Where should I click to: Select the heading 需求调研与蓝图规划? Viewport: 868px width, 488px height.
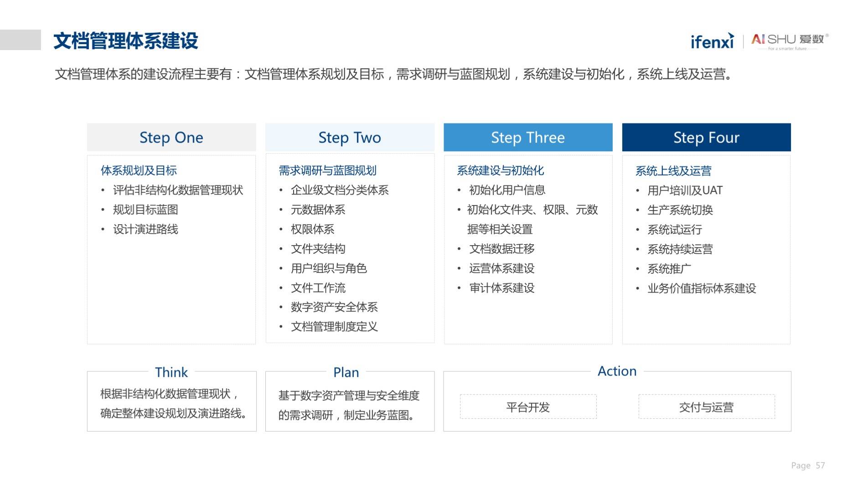tap(327, 170)
